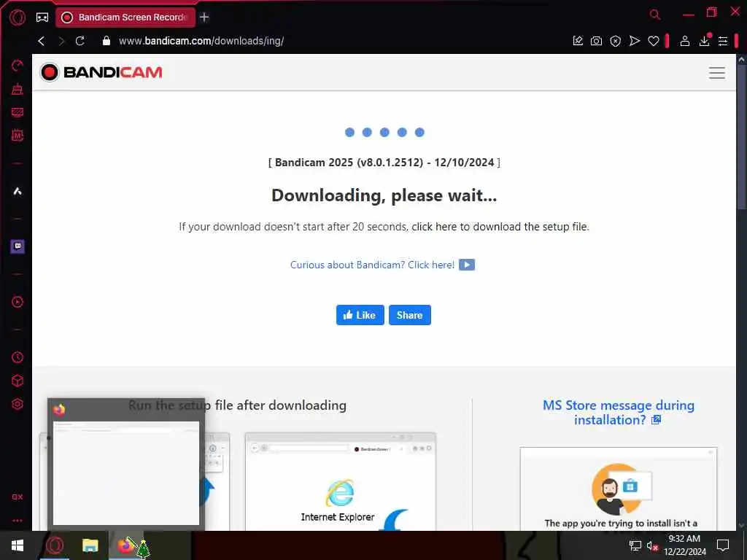
Task: Open the Windows Start menu
Action: click(18, 545)
